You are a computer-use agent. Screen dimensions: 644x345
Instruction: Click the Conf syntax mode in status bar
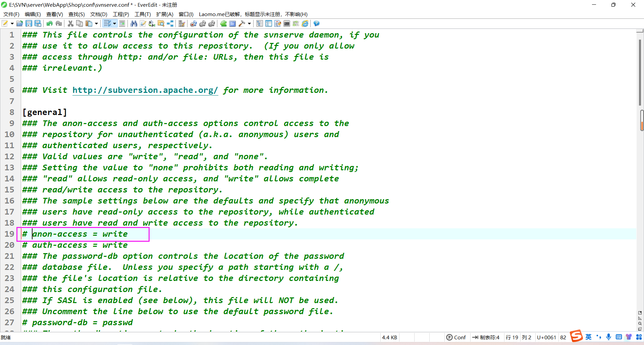pos(456,337)
